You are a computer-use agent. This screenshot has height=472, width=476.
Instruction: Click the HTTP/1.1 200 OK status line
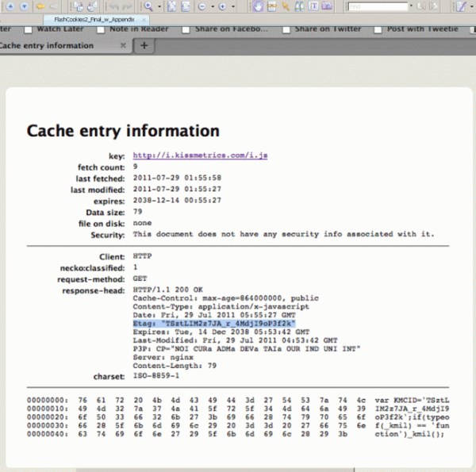pyautogui.click(x=168, y=290)
